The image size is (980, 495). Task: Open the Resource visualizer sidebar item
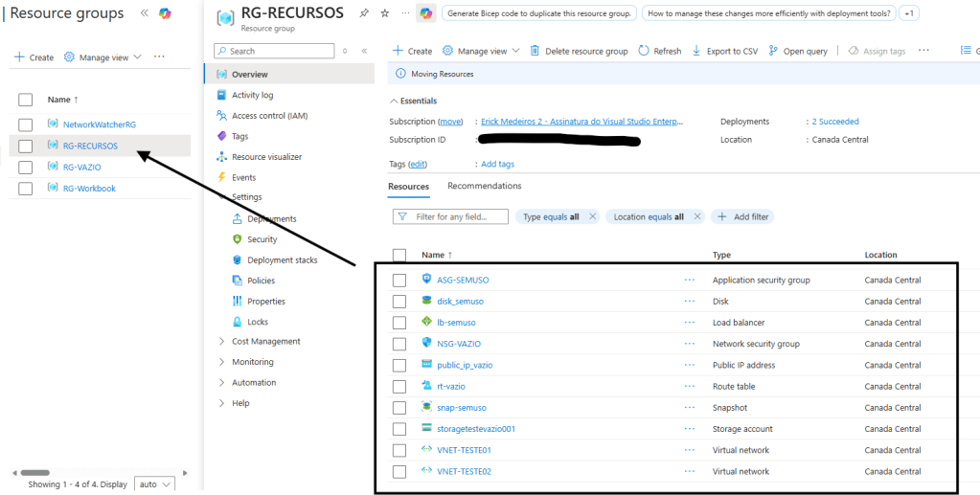click(x=266, y=157)
